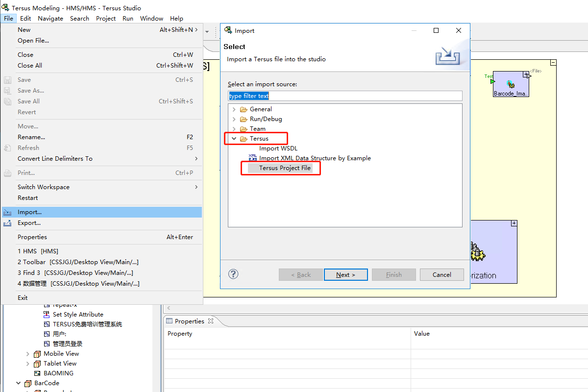Expand the Barcode_Ima.. block with its plus box
This screenshot has width=588, height=392.
(526, 74)
